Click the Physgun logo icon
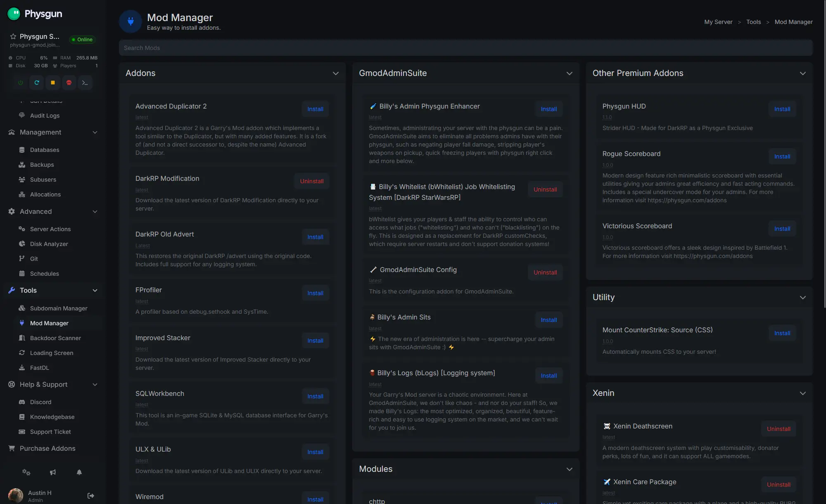 (x=14, y=14)
